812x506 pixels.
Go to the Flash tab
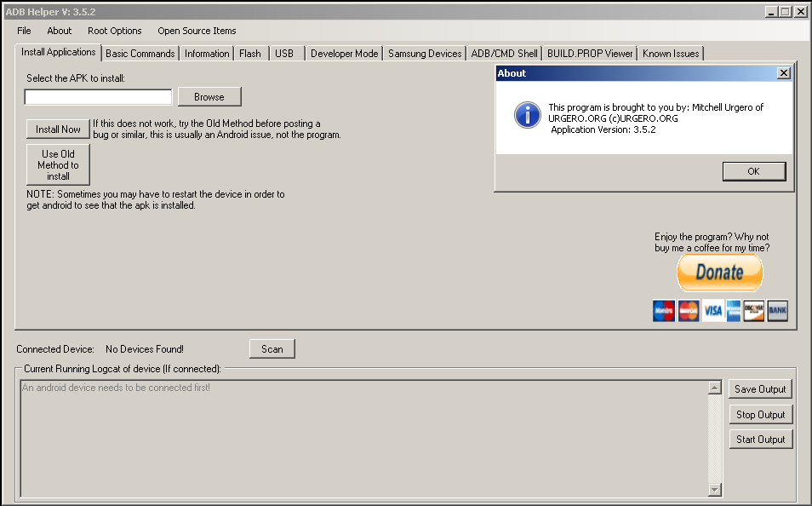(x=250, y=54)
